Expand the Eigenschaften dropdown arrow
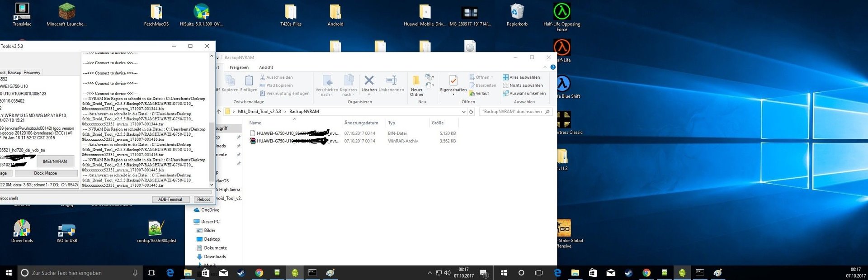This screenshot has width=868, height=280. pyautogui.click(x=453, y=95)
